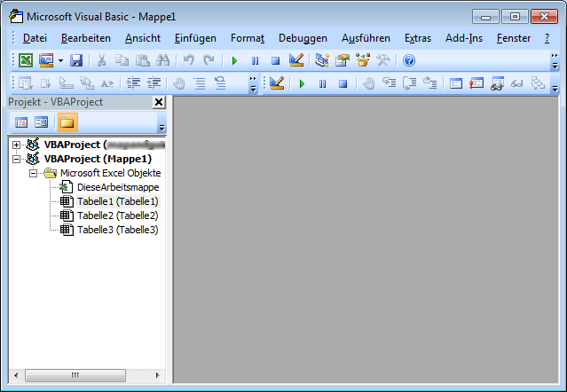Click the Outdent icon in Edit toolbar

click(x=154, y=83)
